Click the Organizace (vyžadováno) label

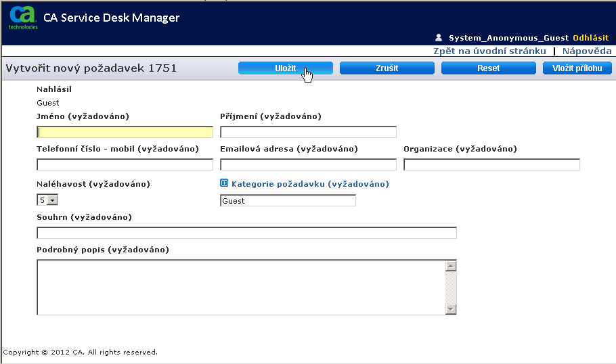(x=460, y=149)
